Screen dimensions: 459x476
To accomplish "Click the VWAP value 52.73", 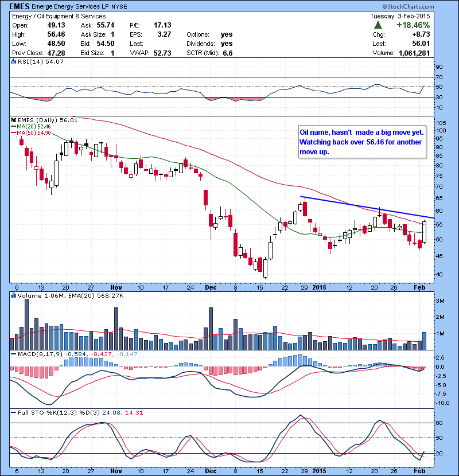I will [162, 53].
